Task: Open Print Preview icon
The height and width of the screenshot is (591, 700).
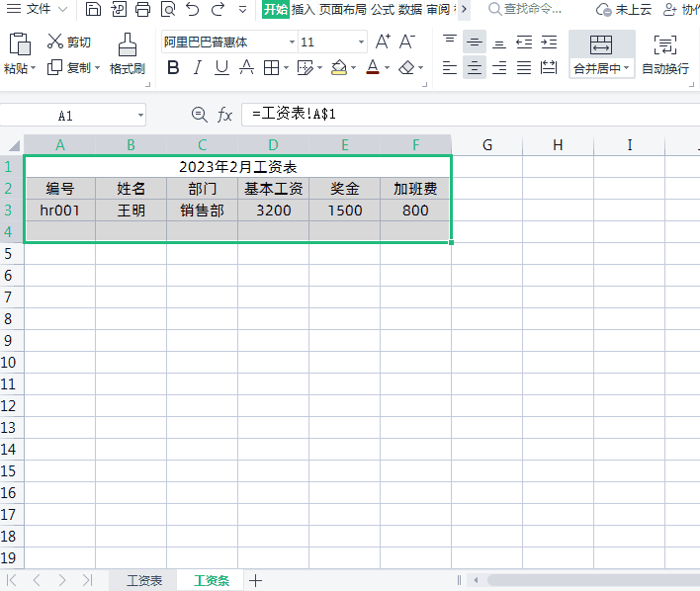Action: [x=168, y=9]
